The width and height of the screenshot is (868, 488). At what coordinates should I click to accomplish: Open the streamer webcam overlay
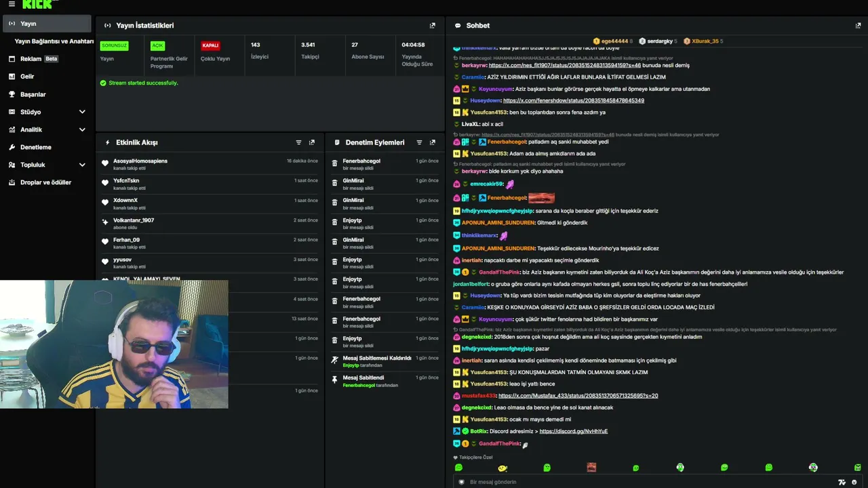click(x=114, y=345)
